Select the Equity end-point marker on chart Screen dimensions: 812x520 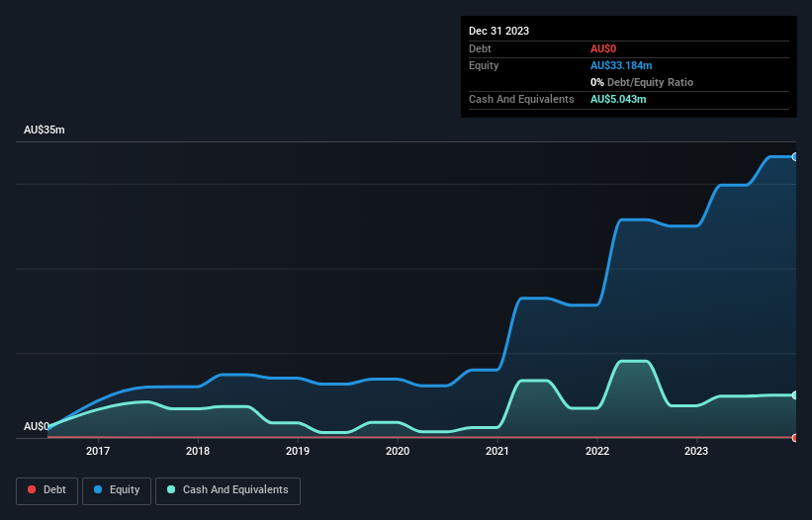[x=795, y=157]
